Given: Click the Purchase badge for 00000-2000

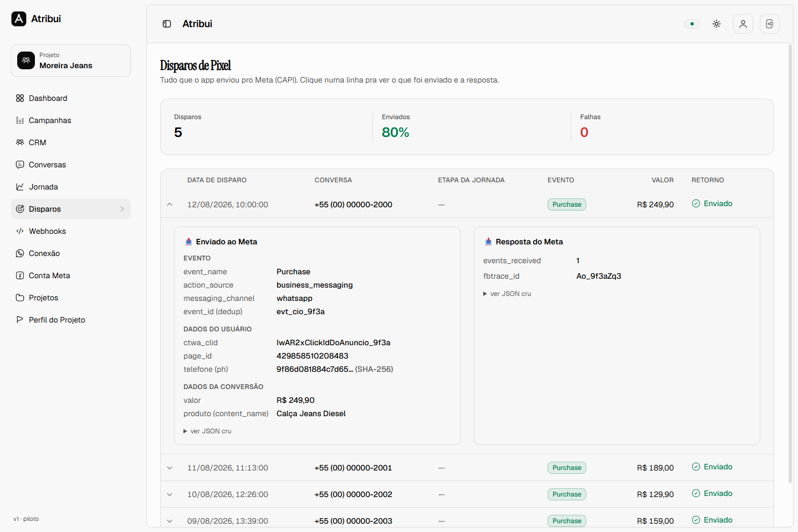Looking at the screenshot, I should [567, 204].
